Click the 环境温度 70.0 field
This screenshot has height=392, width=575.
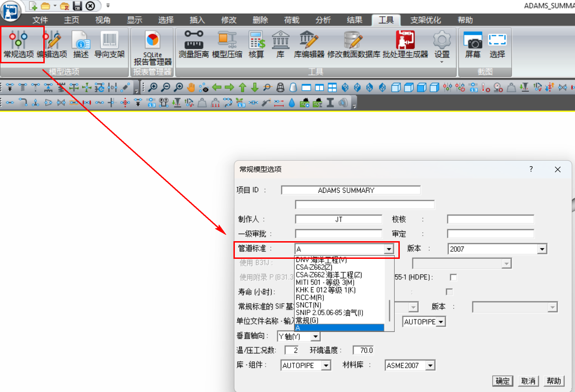(363, 350)
